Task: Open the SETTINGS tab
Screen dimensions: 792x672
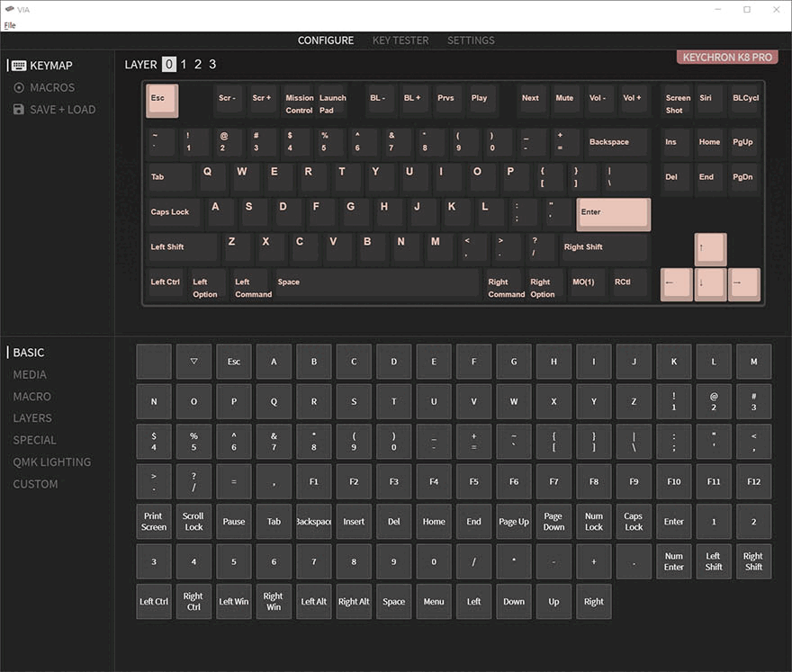Action: 471,40
